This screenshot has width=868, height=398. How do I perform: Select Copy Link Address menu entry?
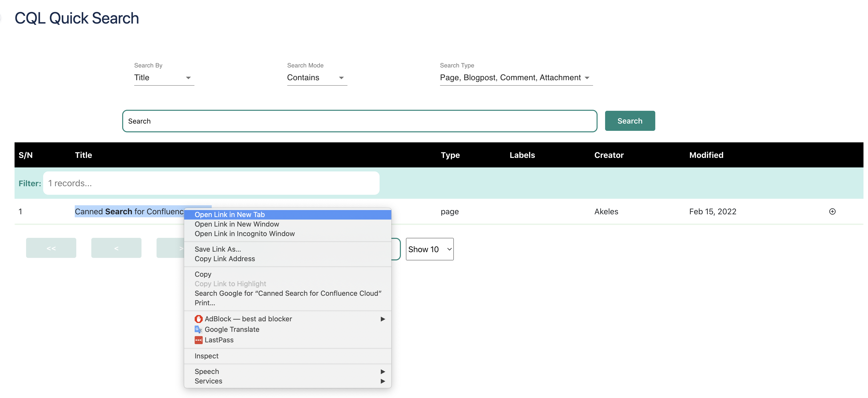click(x=225, y=259)
